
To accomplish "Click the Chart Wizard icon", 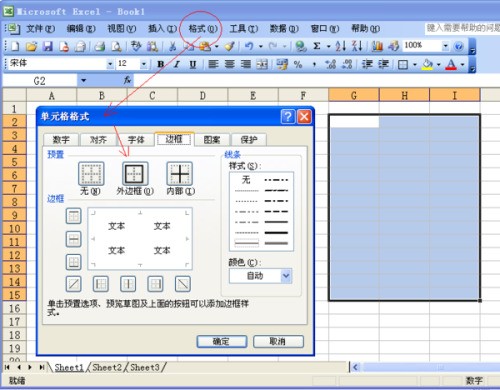I will tap(377, 46).
